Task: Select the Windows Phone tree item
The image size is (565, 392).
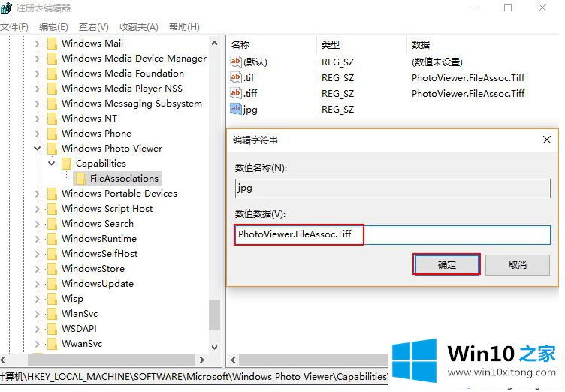Action: (96, 134)
